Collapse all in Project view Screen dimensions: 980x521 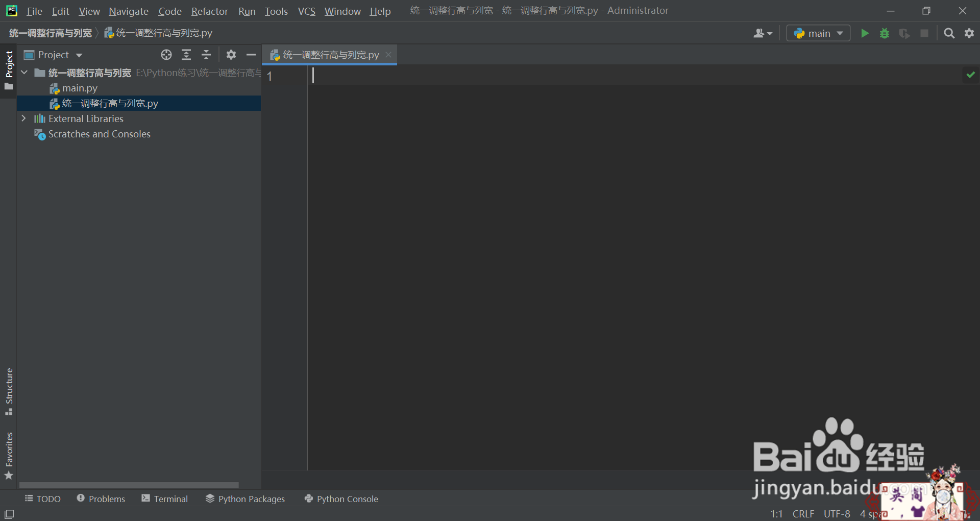pos(206,55)
